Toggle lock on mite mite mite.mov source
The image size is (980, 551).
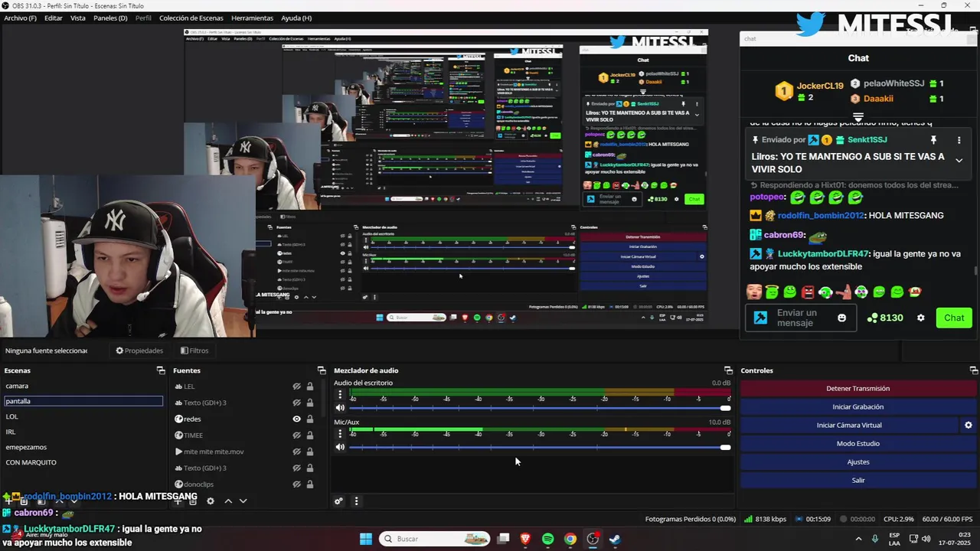click(310, 452)
